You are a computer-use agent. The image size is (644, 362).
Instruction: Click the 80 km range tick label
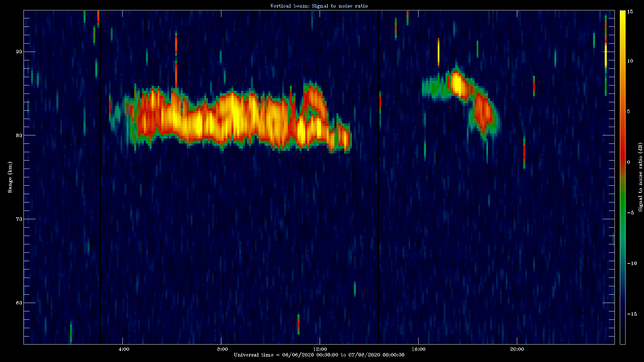tap(19, 135)
